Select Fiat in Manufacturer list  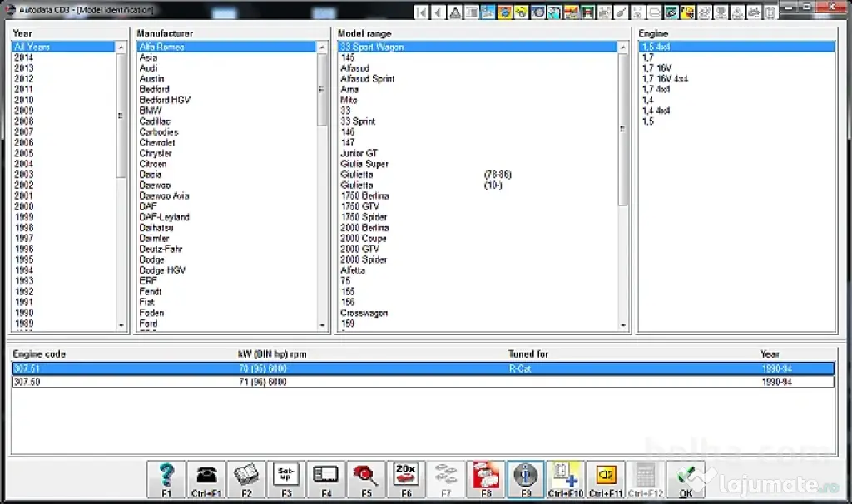[226, 303]
